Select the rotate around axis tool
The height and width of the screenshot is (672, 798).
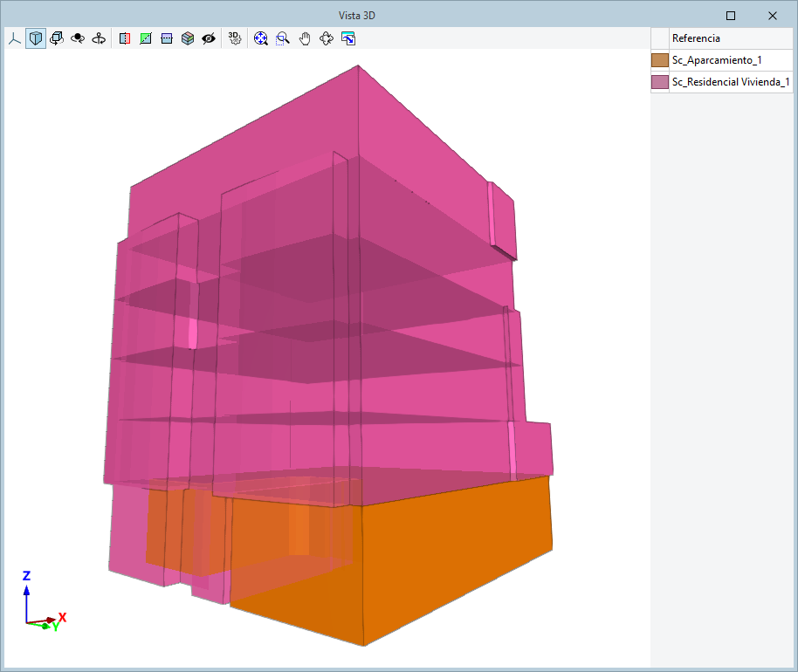[x=100, y=38]
